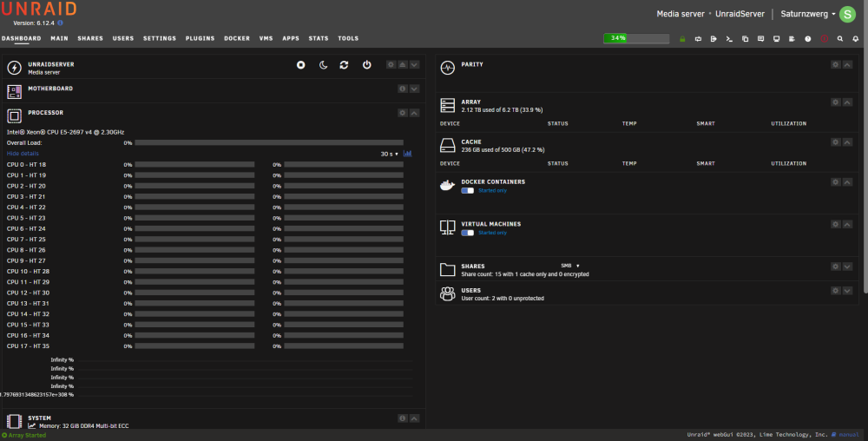The image size is (868, 441).
Task: Open Shares tile gear settings
Action: pyautogui.click(x=835, y=267)
